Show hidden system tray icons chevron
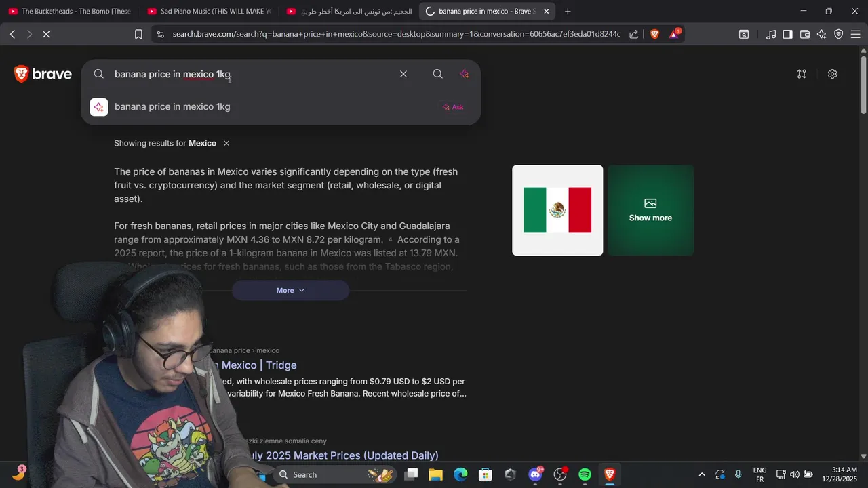 (x=702, y=474)
